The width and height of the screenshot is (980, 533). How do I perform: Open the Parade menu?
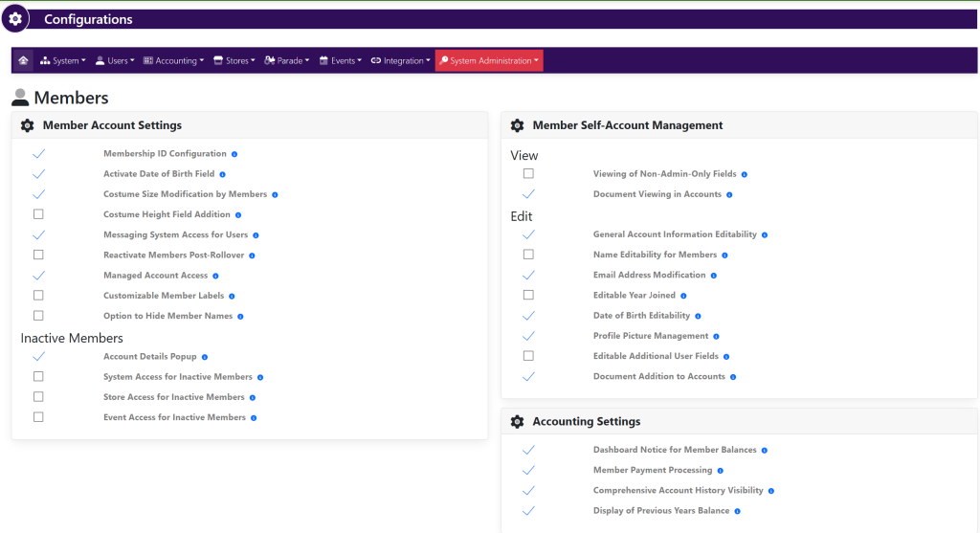coord(287,60)
